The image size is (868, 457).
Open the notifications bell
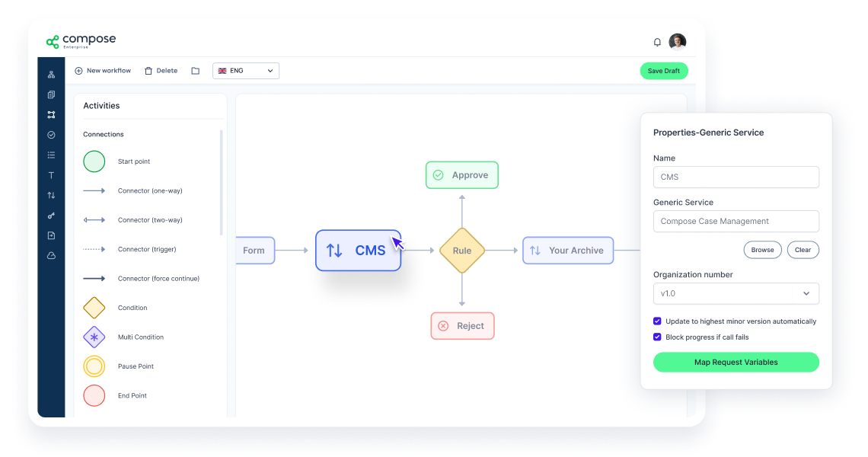657,42
